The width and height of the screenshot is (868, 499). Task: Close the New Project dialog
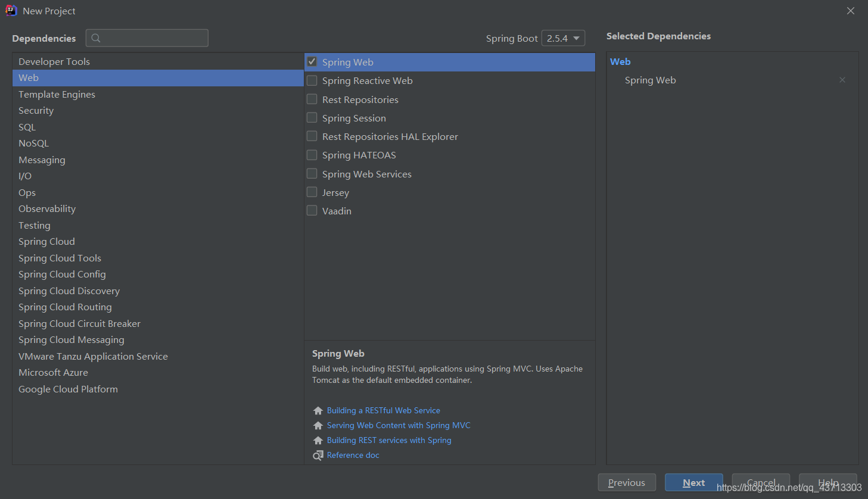(851, 11)
